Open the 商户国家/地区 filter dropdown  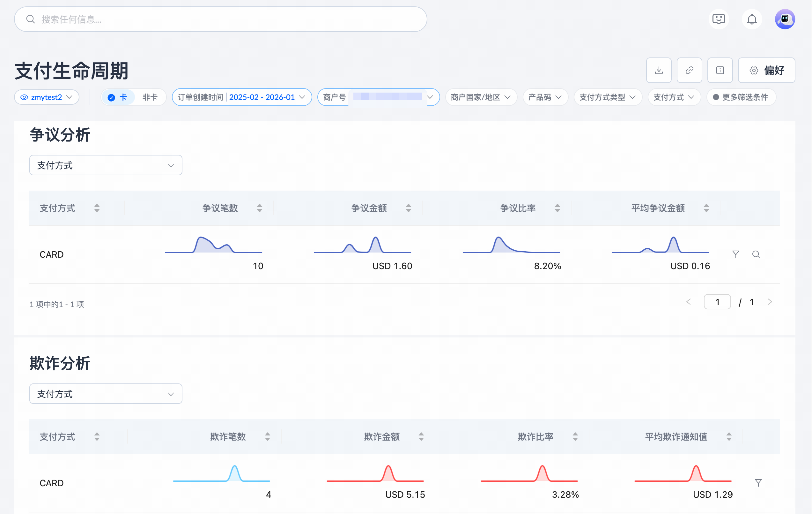tap(481, 97)
